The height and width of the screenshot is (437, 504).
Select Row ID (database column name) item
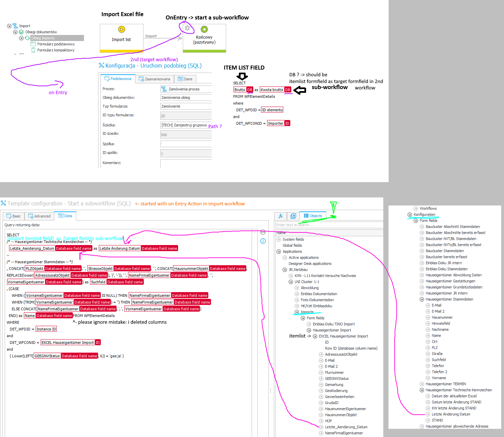tap(351, 348)
